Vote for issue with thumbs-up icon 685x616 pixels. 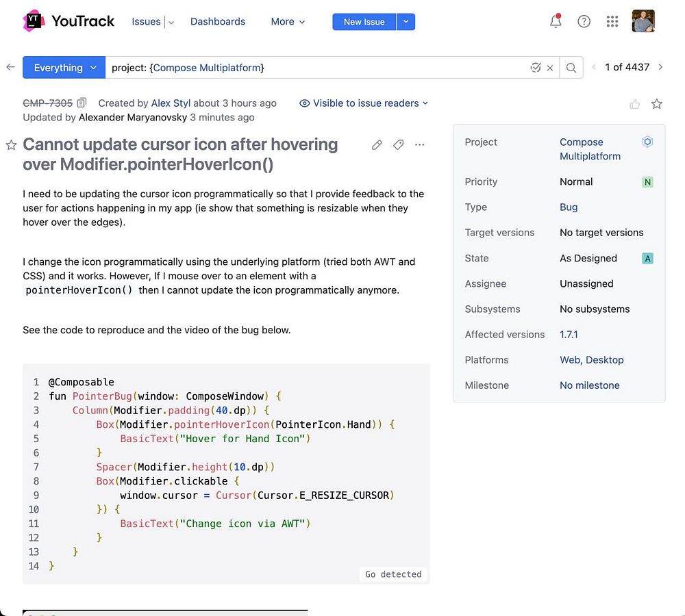coord(634,104)
